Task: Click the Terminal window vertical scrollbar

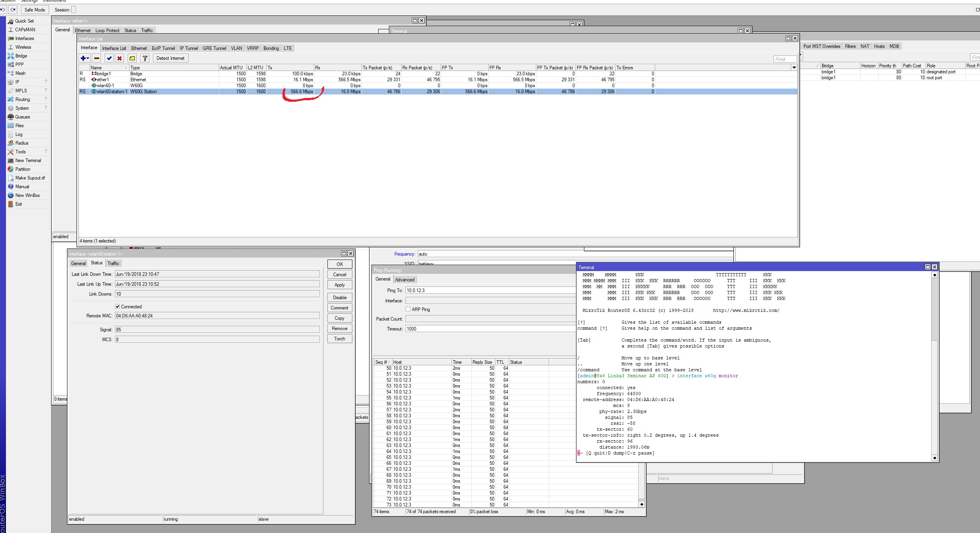Action: [934, 317]
